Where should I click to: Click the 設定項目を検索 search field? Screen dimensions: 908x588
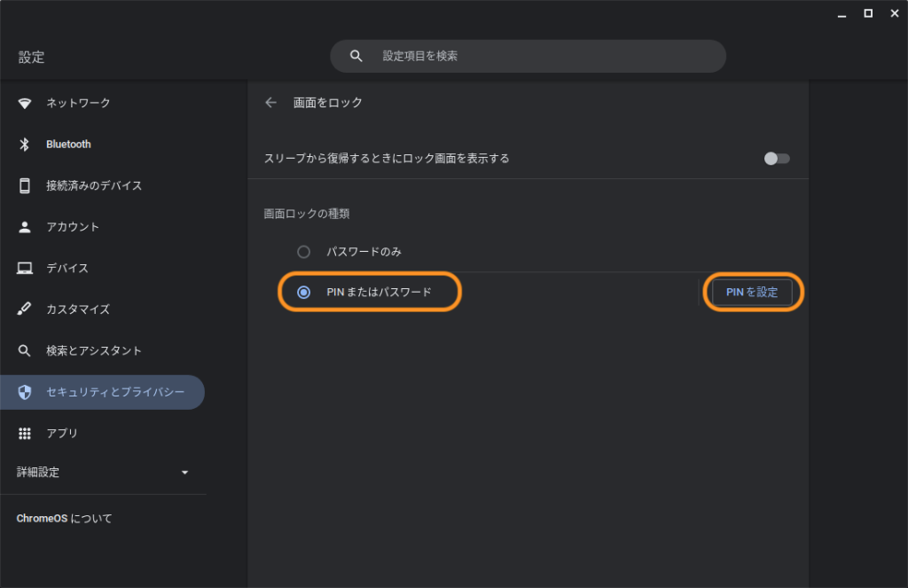coord(528,56)
